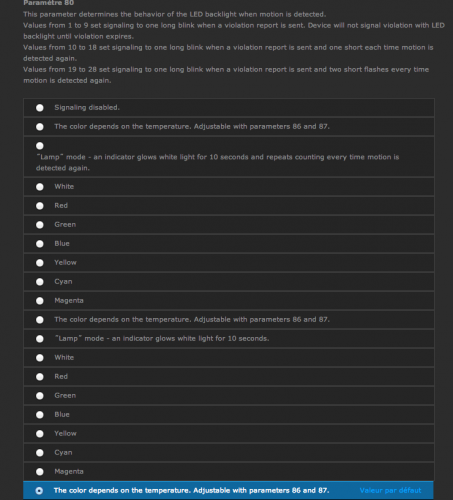Click the highlighted default temperature color row

pos(228,490)
